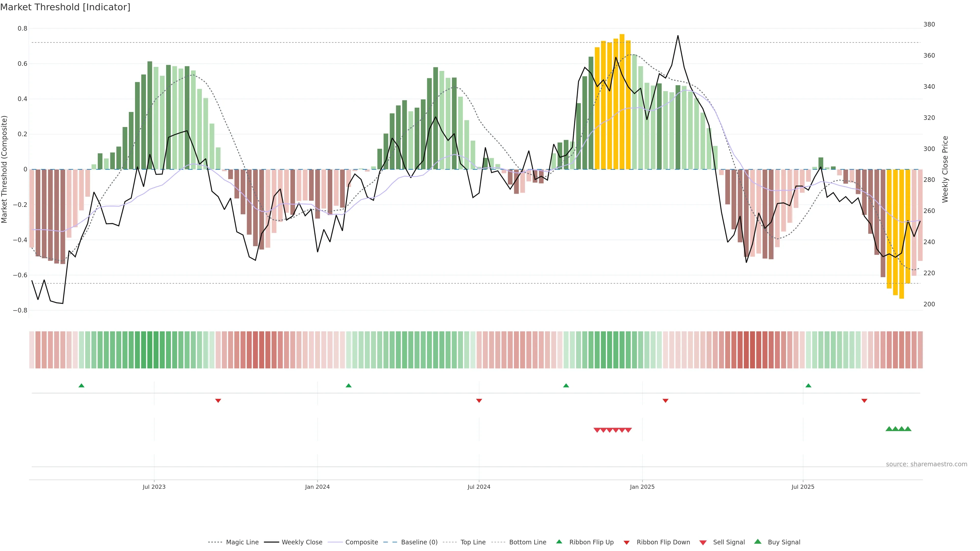Viewport: 980px width, 551px height.
Task: Hide the Composite line via legend
Action: point(361,542)
